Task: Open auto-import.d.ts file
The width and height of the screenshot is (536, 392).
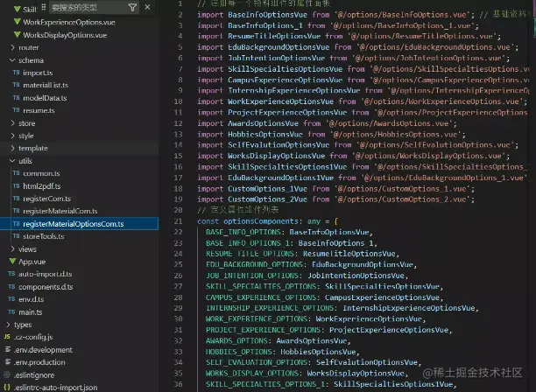Action: [x=46, y=274]
